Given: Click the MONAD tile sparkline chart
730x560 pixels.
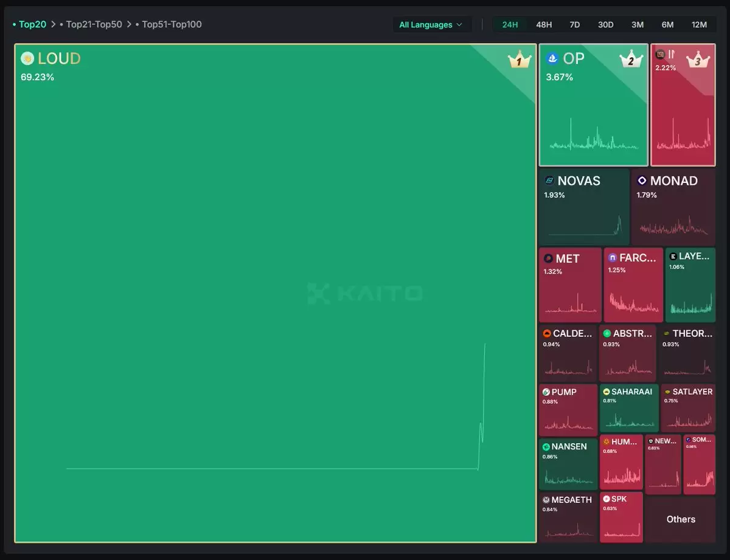Looking at the screenshot, I should pos(673,225).
